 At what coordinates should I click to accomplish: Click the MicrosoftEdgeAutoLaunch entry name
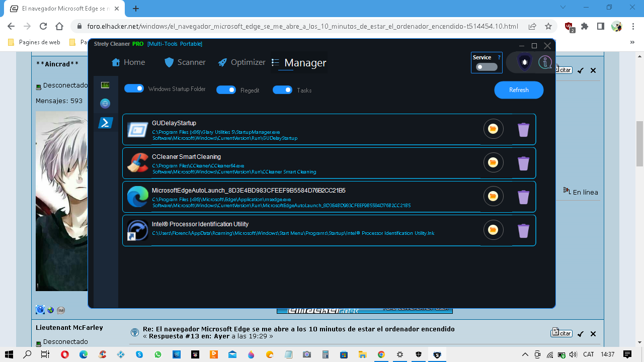[249, 191]
